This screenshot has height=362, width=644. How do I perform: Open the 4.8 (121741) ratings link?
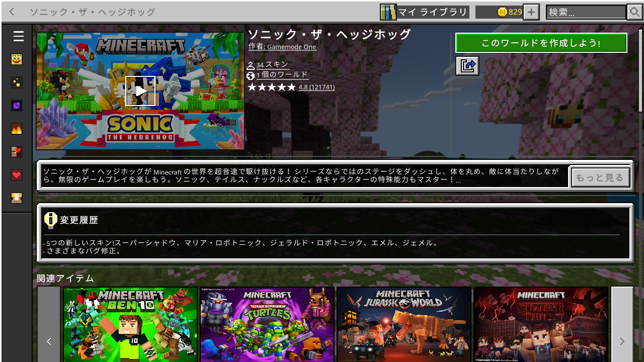[x=316, y=87]
